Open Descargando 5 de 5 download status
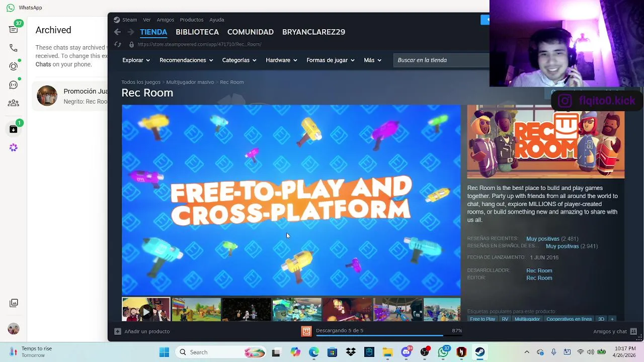This screenshot has height=362, width=644. pyautogui.click(x=340, y=330)
